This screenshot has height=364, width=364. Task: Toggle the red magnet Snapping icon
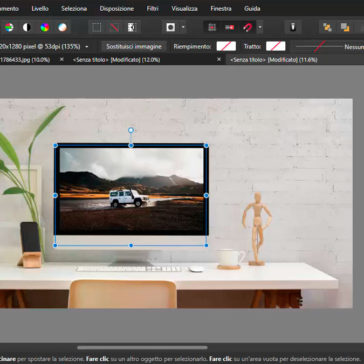coord(247,27)
